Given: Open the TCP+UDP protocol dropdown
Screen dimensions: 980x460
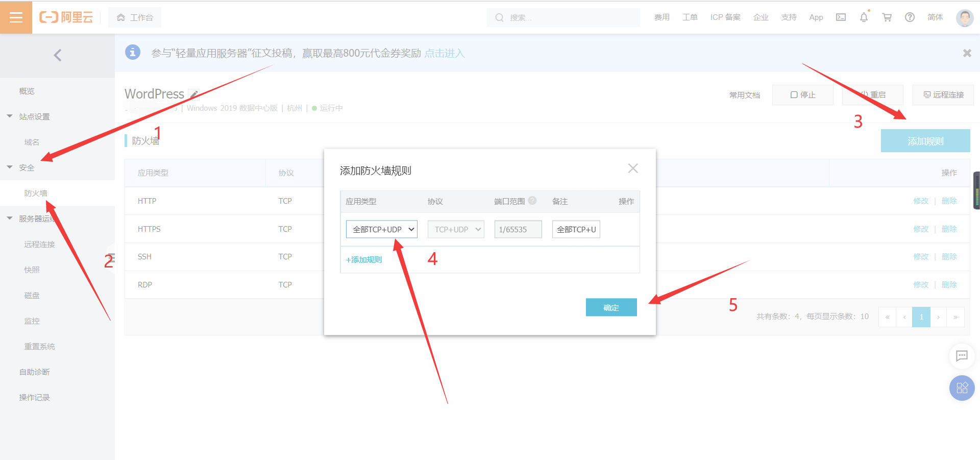Looking at the screenshot, I should [456, 229].
